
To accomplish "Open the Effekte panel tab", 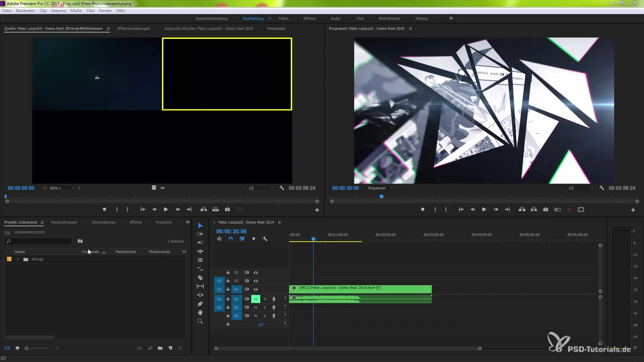I will click(x=136, y=222).
